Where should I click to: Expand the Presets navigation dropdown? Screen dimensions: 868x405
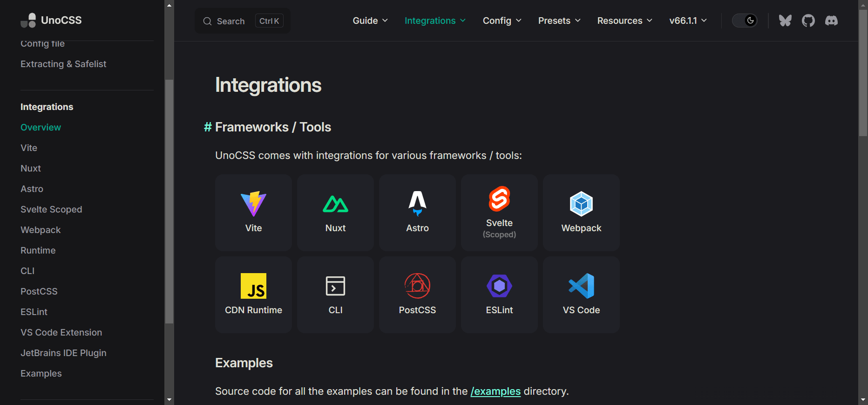coord(559,21)
